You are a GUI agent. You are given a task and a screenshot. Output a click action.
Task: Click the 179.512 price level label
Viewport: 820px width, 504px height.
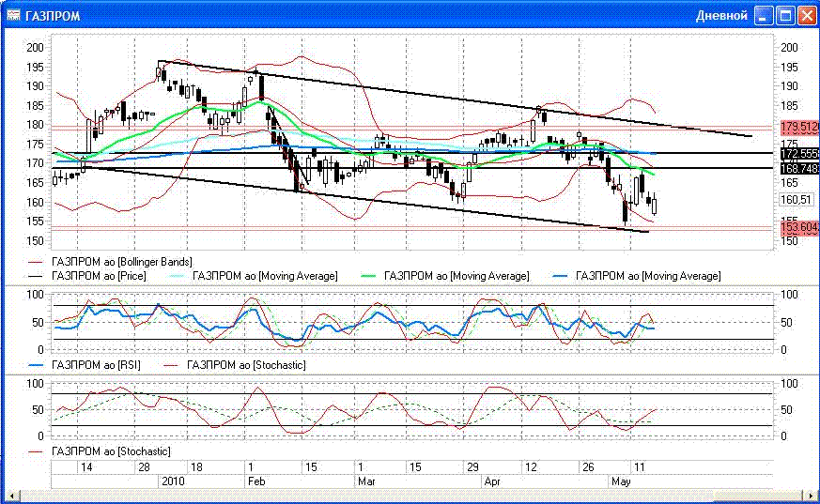799,127
